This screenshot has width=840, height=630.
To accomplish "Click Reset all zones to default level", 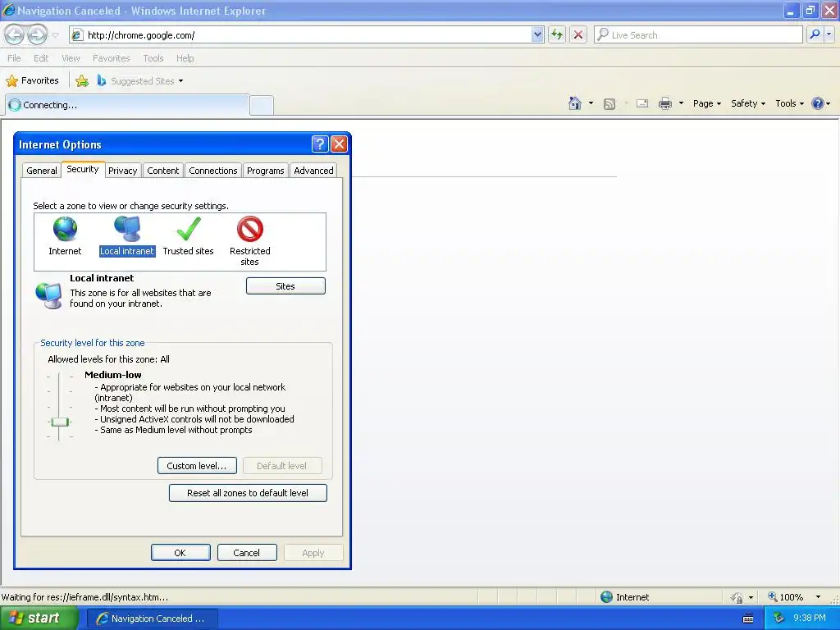I will [x=248, y=493].
